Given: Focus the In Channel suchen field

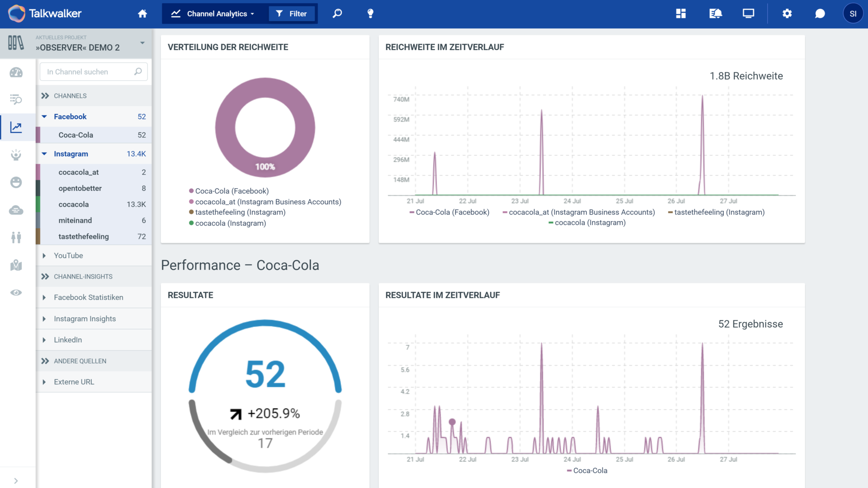Looking at the screenshot, I should (x=94, y=72).
